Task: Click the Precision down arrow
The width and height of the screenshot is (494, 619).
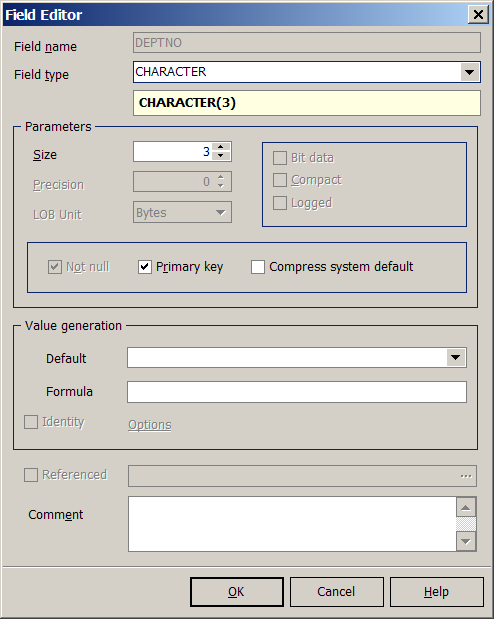Action: pyautogui.click(x=221, y=186)
